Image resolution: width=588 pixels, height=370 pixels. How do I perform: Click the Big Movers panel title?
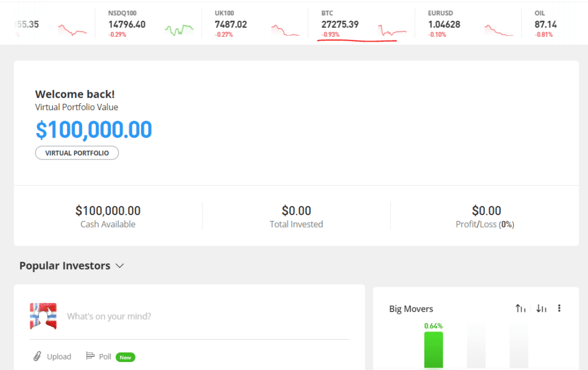point(411,309)
